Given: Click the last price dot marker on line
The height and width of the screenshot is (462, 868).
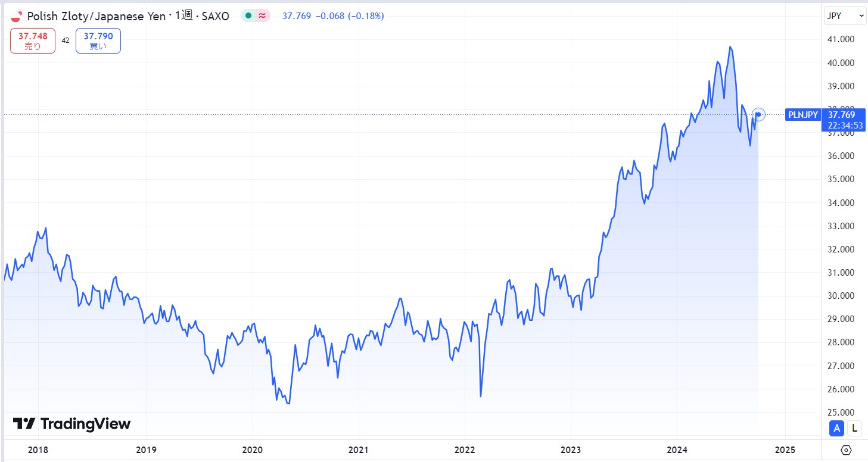Looking at the screenshot, I should [x=758, y=114].
